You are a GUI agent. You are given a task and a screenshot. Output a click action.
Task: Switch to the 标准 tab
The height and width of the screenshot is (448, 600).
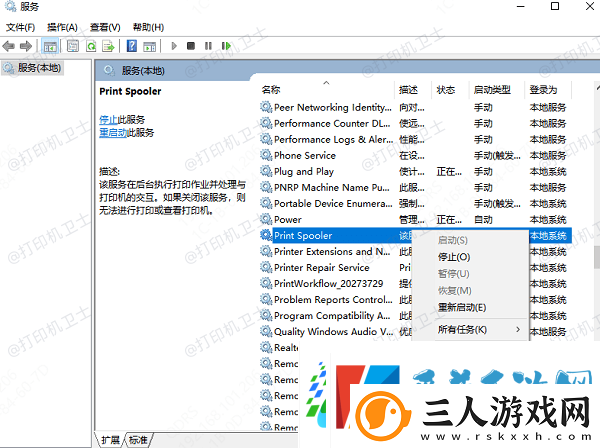(138, 440)
